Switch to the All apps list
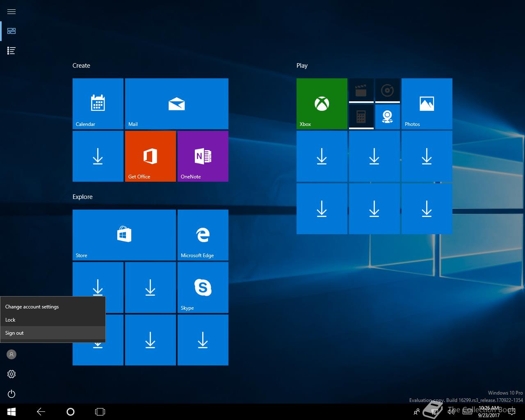Image resolution: width=525 pixels, height=420 pixels. tap(11, 51)
